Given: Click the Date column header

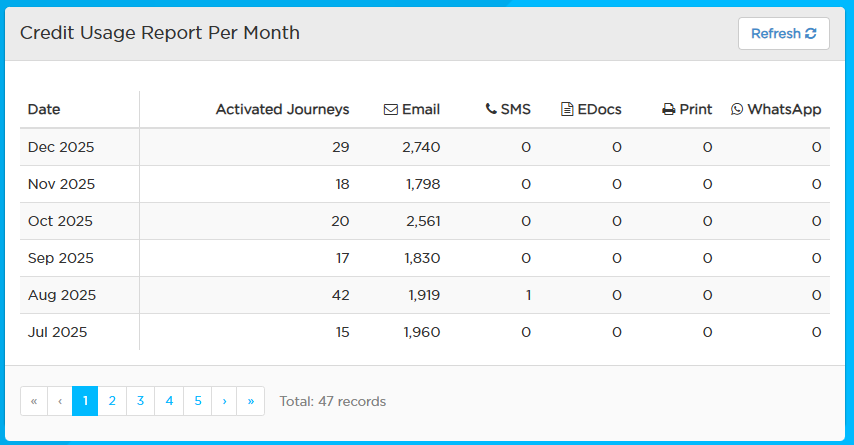Looking at the screenshot, I should [x=44, y=109].
